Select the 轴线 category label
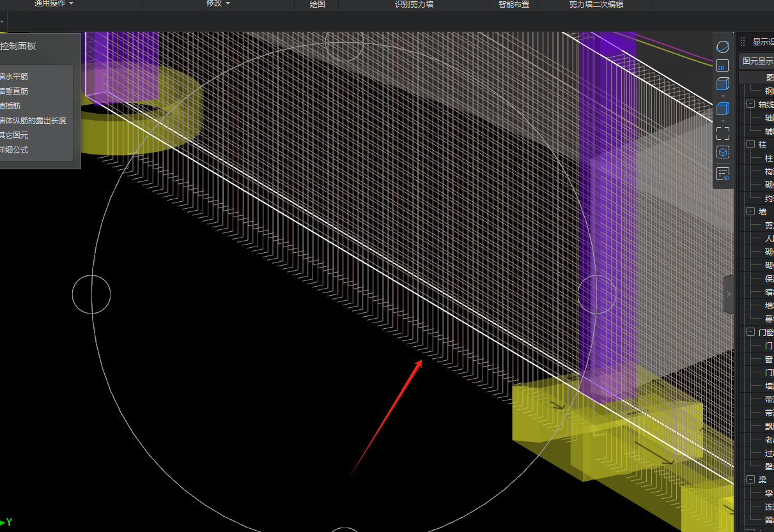Screen dimensions: 774x532 point(766,104)
